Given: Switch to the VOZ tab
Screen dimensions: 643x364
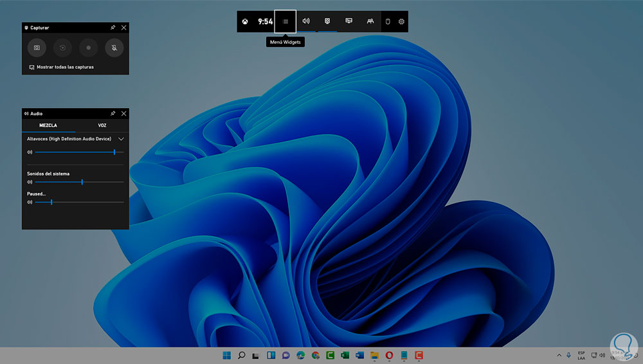Looking at the screenshot, I should click(102, 125).
